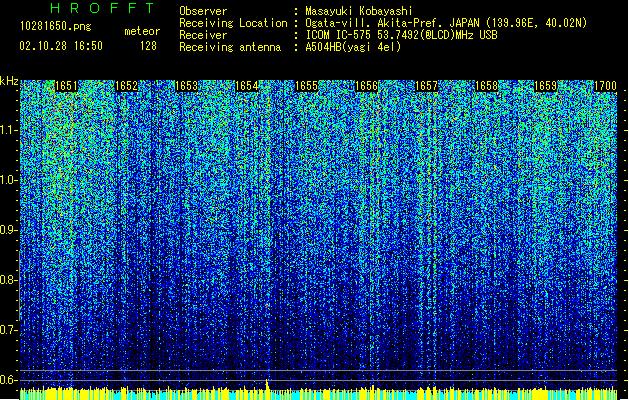The height and width of the screenshot is (400, 629).
Task: Click the 1700 time marker
Action: click(605, 86)
